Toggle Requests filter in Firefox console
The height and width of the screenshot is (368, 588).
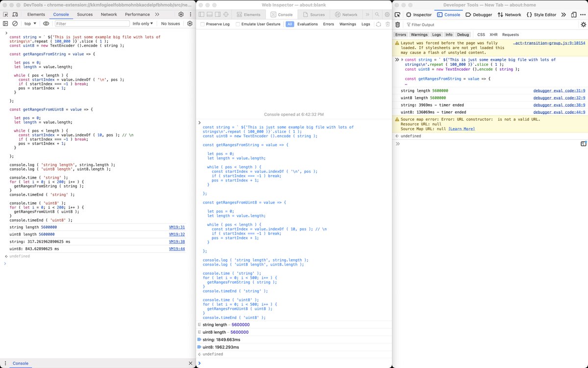[511, 35]
